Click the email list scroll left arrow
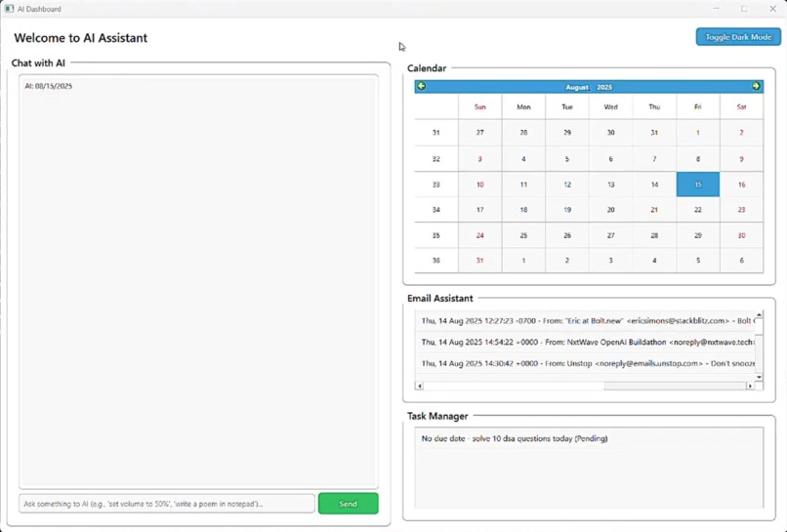This screenshot has height=532, width=787. coord(420,386)
